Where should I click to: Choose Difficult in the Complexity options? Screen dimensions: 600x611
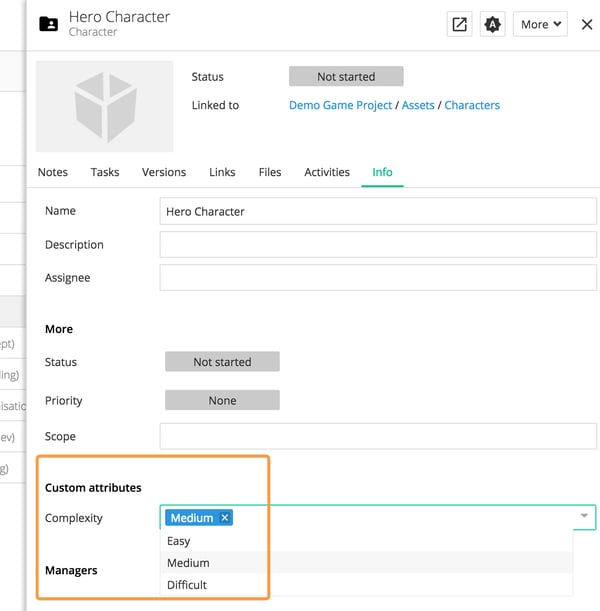[187, 585]
